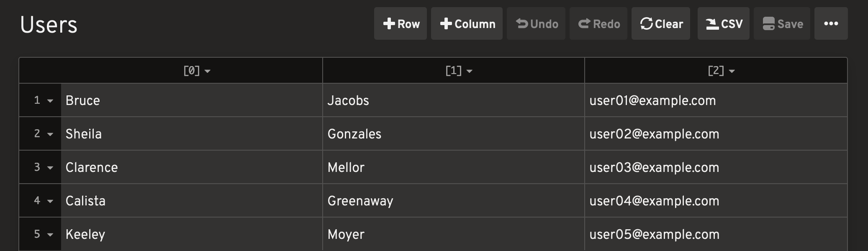Image resolution: width=868 pixels, height=251 pixels.
Task: Select the cell containing Sheila
Action: 192,134
